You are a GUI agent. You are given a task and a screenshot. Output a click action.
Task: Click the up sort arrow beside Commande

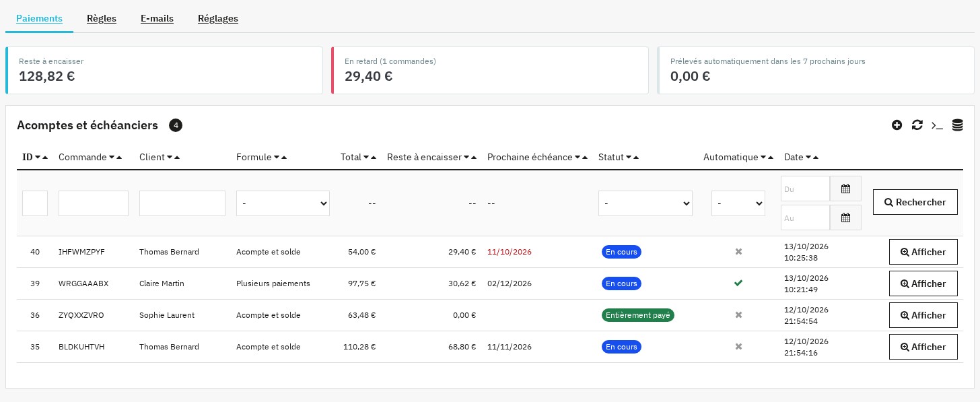119,158
